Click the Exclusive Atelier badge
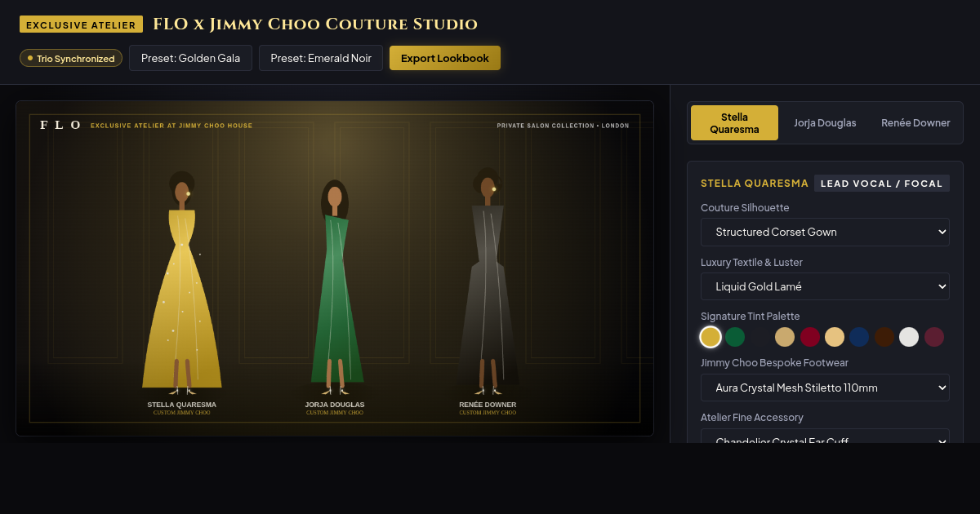Viewport: 980px width, 514px height. pyautogui.click(x=81, y=24)
